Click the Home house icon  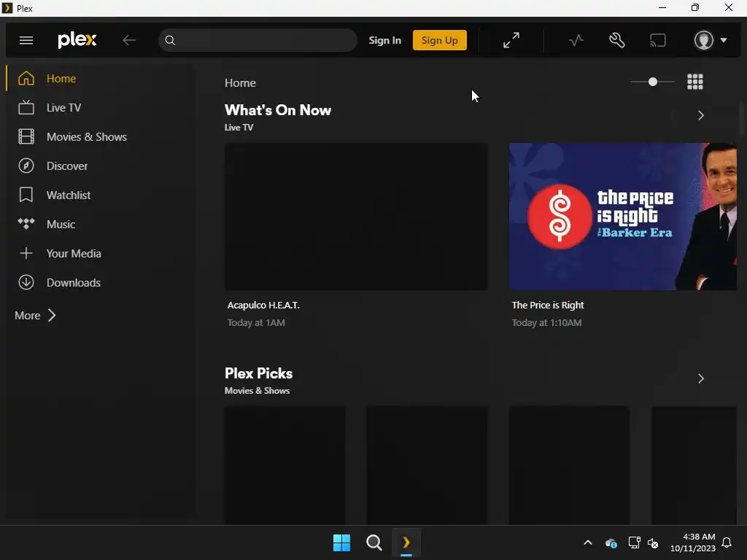click(x=26, y=78)
